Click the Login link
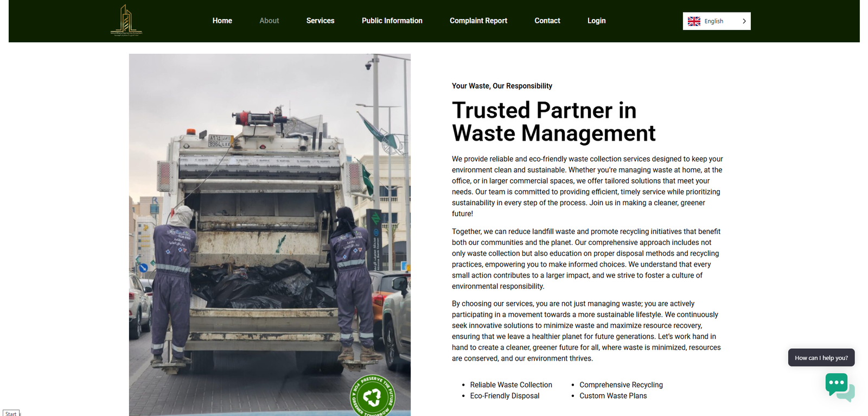This screenshot has height=416, width=868. [x=596, y=21]
